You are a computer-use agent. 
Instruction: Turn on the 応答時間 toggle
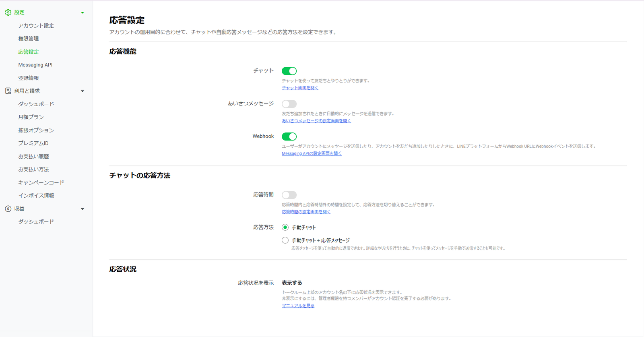point(289,195)
